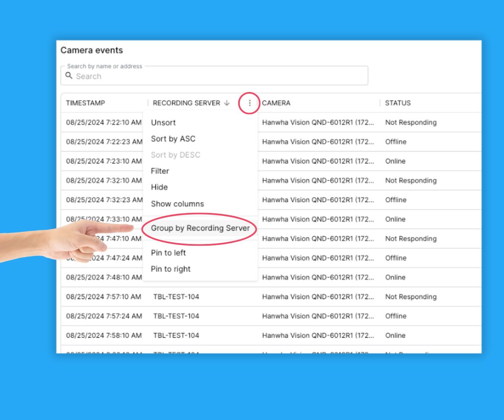This screenshot has height=420, width=504.
Task: Select "Unsort" from the column menu
Action: [163, 123]
